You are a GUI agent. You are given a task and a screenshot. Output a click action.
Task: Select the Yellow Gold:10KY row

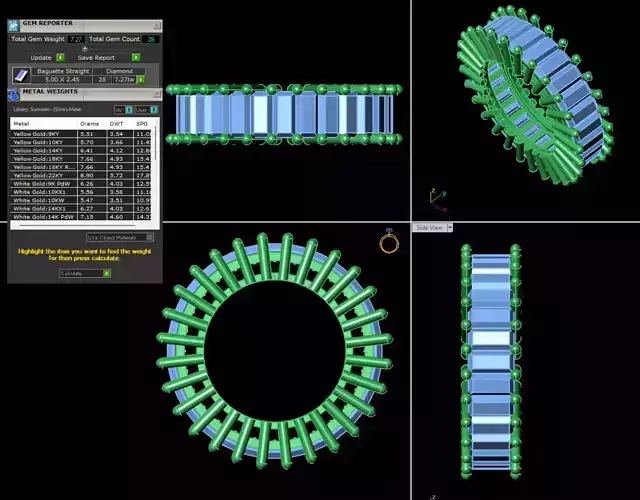80,142
